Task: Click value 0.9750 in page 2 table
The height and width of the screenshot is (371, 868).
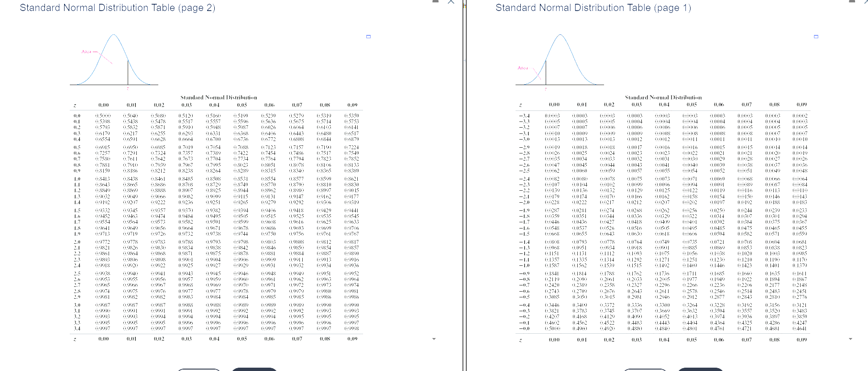Action: tap(269, 234)
